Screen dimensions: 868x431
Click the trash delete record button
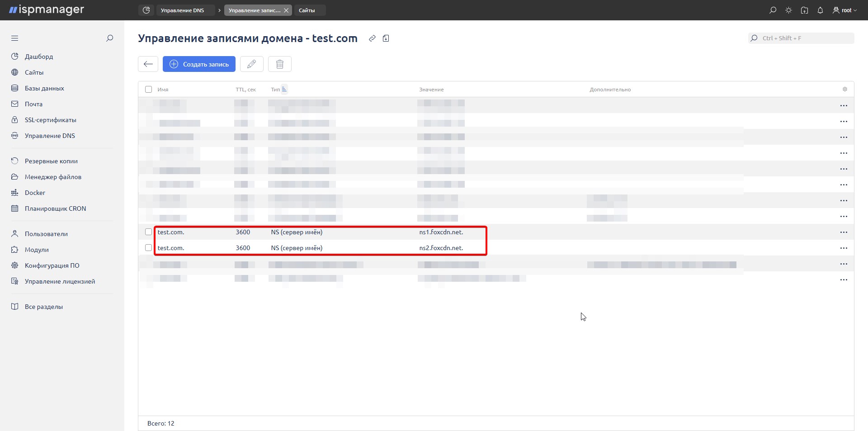279,64
